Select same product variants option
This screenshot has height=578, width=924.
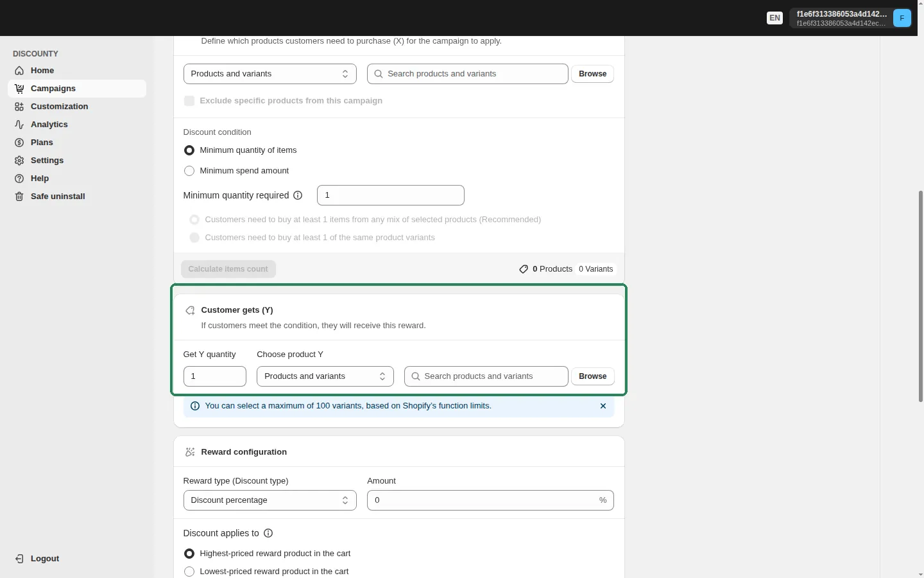click(194, 238)
